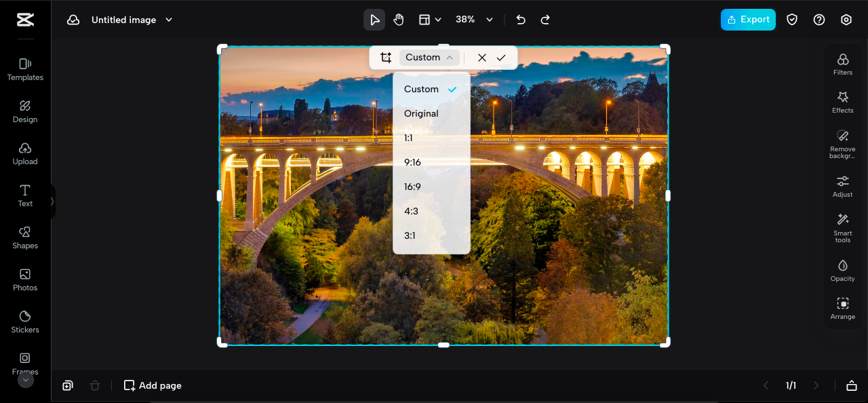Image resolution: width=868 pixels, height=403 pixels.
Task: Click the delete page trash icon
Action: click(95, 385)
